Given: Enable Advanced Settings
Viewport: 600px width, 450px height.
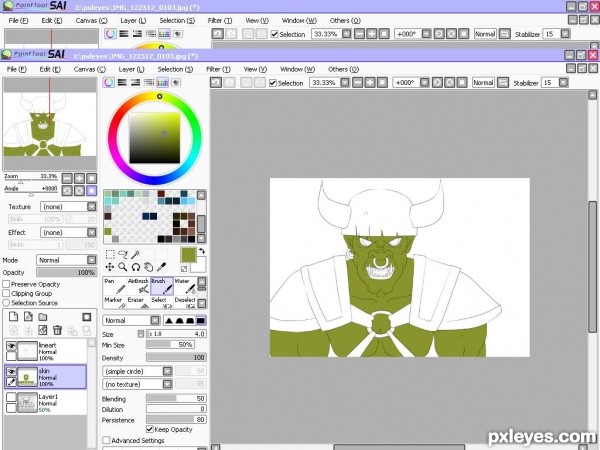Looking at the screenshot, I should pos(106,440).
